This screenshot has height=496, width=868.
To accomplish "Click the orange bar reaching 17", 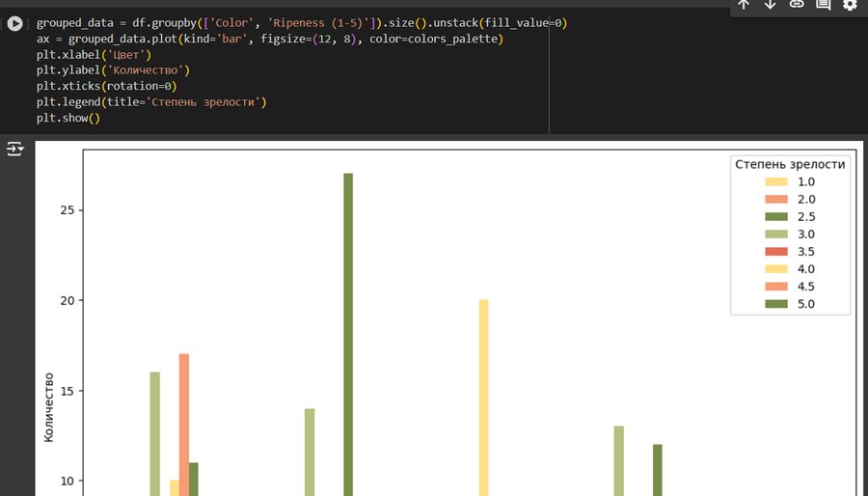I will tap(184, 425).
